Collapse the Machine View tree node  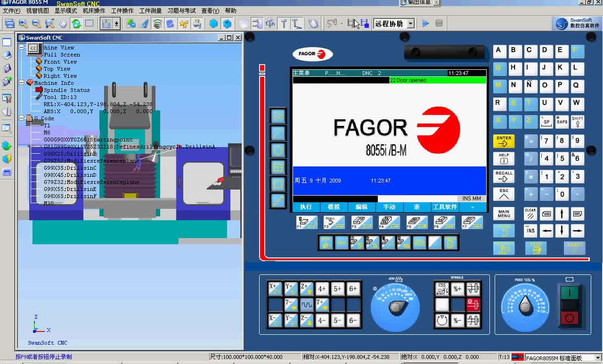[22, 48]
